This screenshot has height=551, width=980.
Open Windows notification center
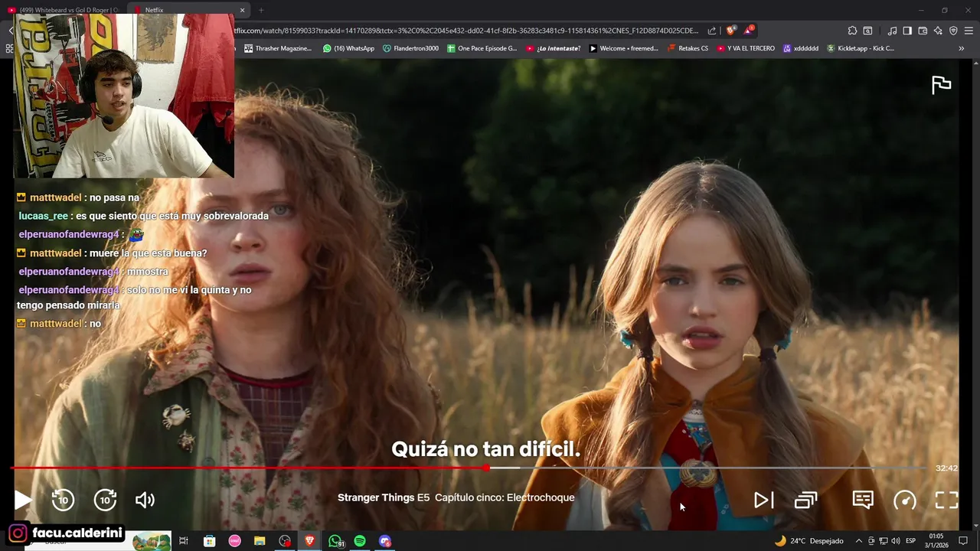963,541
